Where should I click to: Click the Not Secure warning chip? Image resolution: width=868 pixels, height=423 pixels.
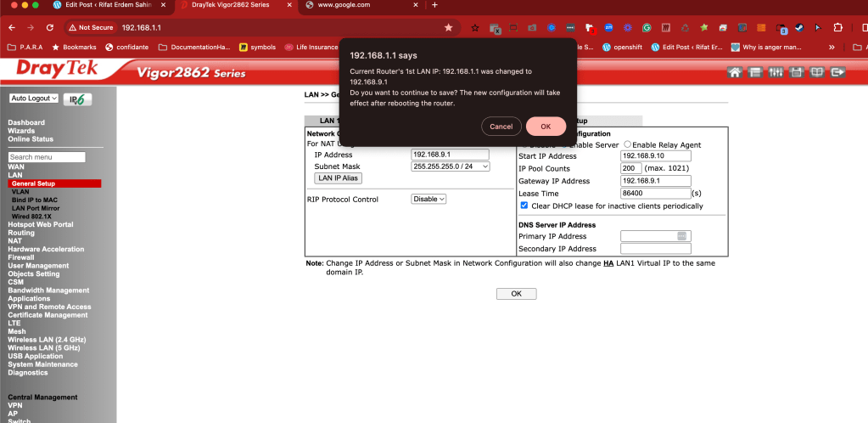point(90,28)
